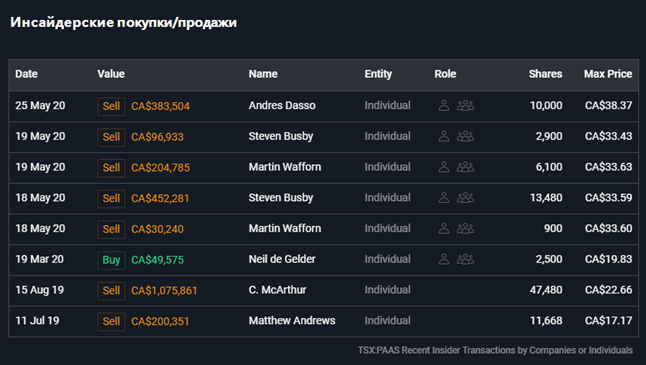This screenshot has width=646, height=365.
Task: Sort by the Date column header
Action: (x=26, y=74)
